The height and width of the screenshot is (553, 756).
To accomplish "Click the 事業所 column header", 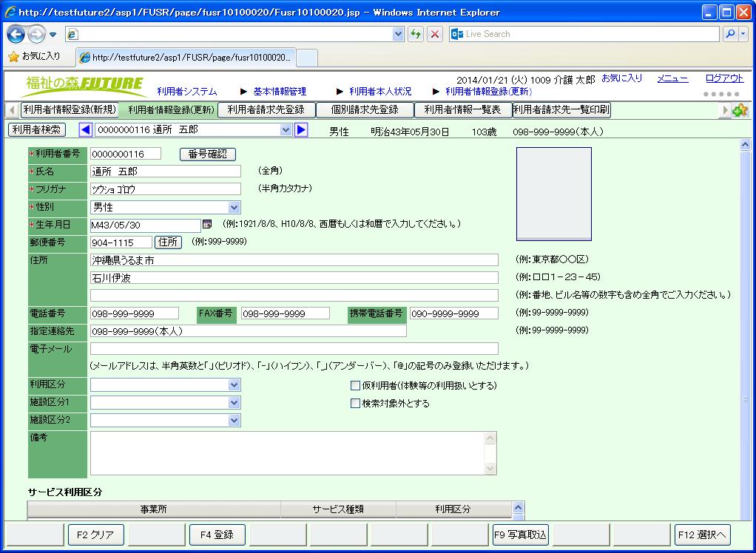I will 154,509.
